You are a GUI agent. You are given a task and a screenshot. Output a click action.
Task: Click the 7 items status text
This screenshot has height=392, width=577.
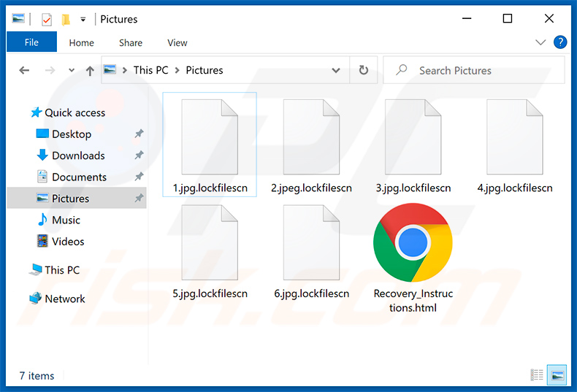tap(37, 376)
